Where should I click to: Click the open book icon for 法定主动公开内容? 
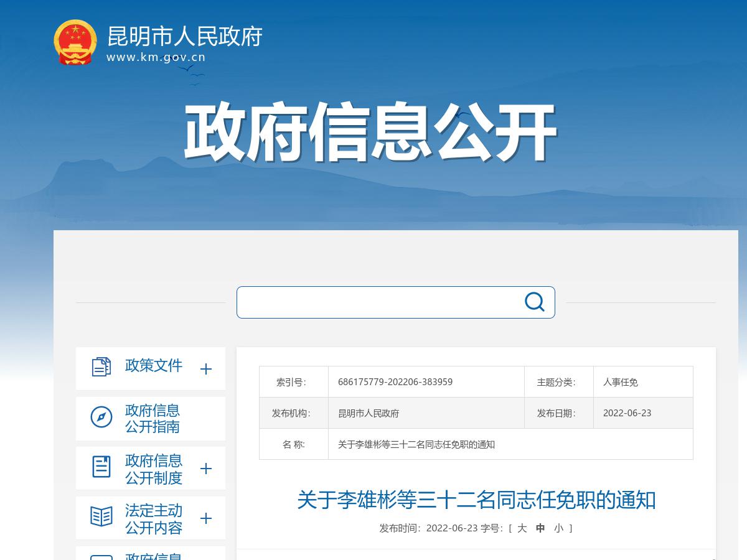click(101, 518)
